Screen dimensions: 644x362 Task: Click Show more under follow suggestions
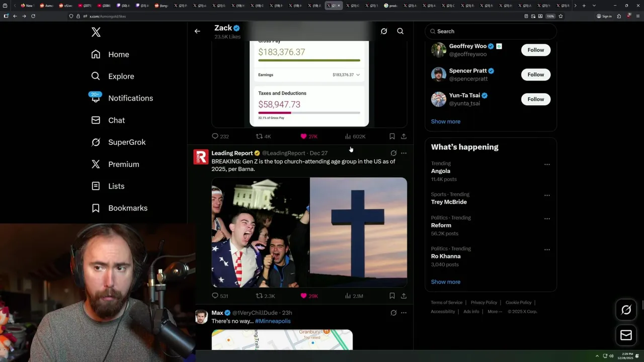pyautogui.click(x=446, y=121)
